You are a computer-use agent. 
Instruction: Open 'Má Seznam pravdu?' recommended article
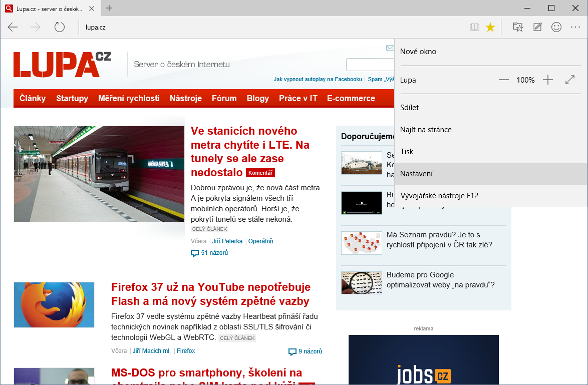pyautogui.click(x=439, y=239)
